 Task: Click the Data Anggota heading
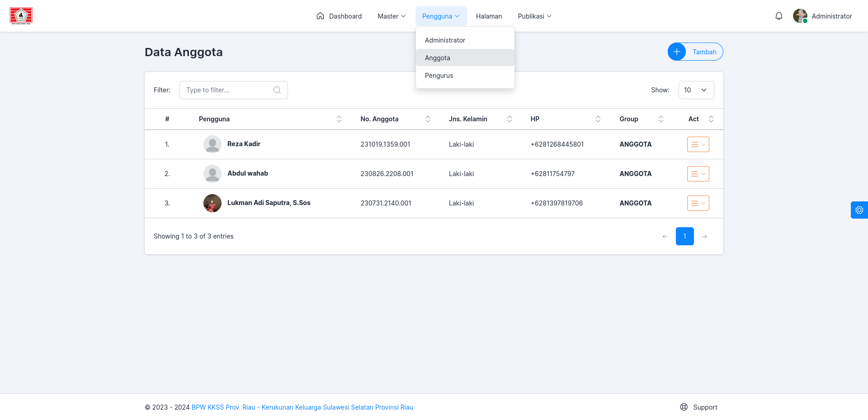click(184, 52)
